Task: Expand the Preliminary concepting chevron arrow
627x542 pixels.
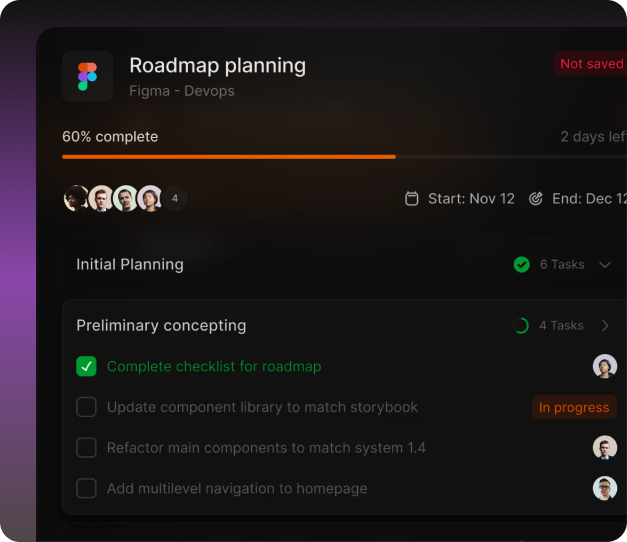Action: click(x=605, y=326)
